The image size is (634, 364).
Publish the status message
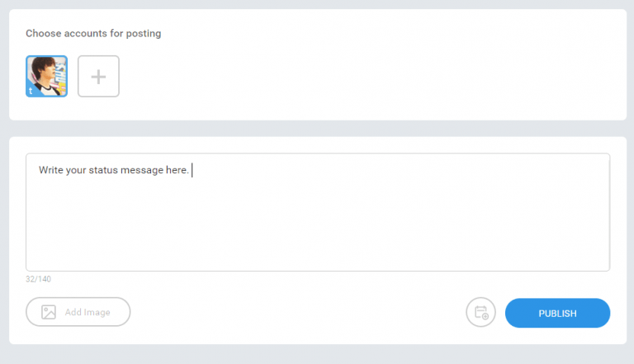tap(557, 313)
